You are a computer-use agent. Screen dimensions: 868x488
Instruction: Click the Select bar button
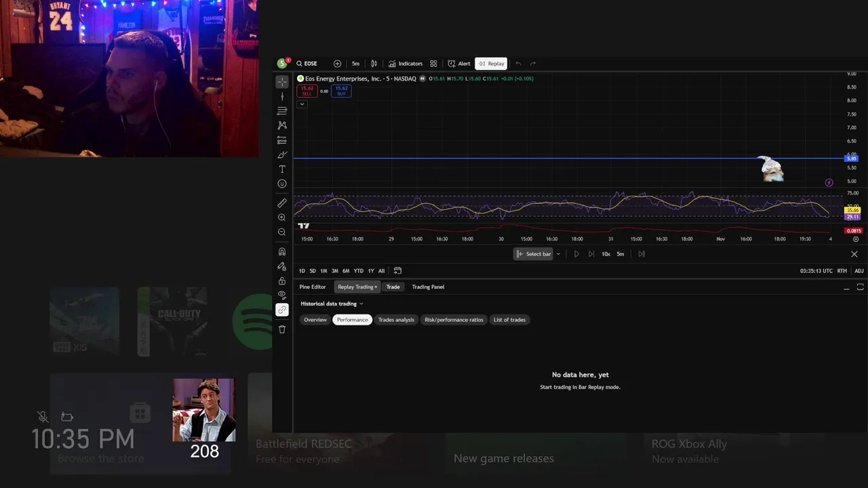coord(534,254)
